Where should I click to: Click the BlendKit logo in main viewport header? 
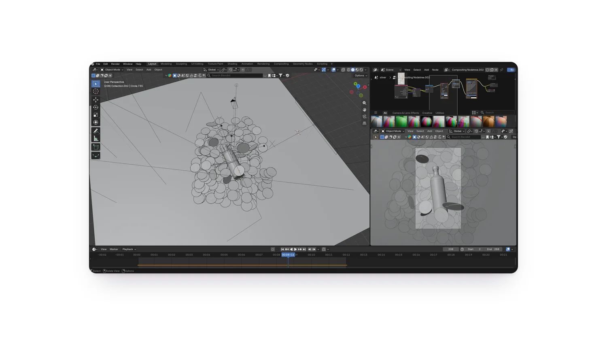tap(170, 75)
